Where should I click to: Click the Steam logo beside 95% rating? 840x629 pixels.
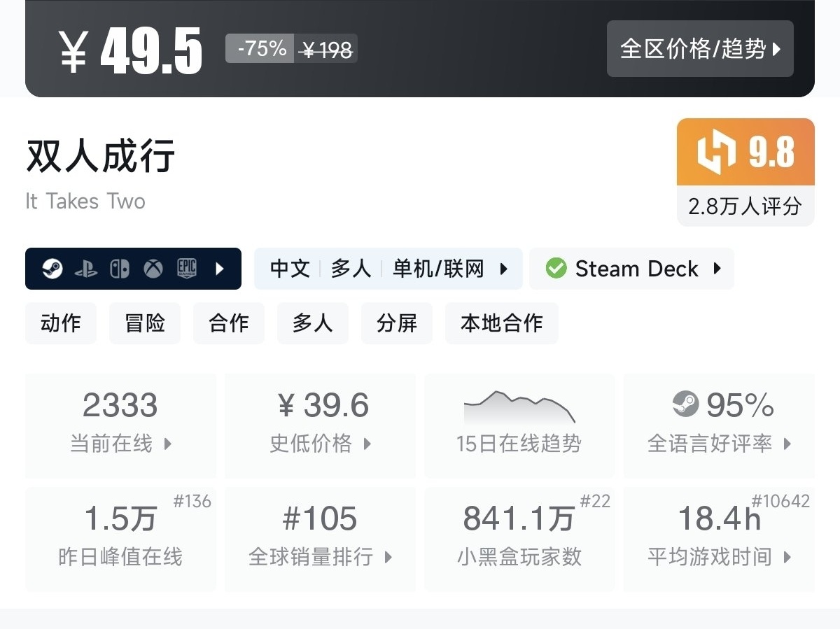685,404
